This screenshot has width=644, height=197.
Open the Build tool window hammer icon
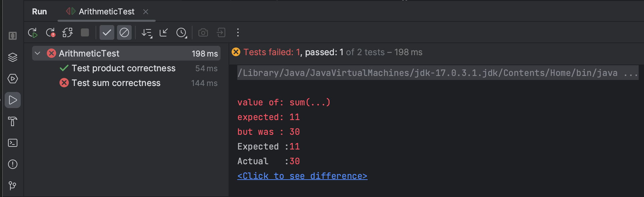pos(12,121)
